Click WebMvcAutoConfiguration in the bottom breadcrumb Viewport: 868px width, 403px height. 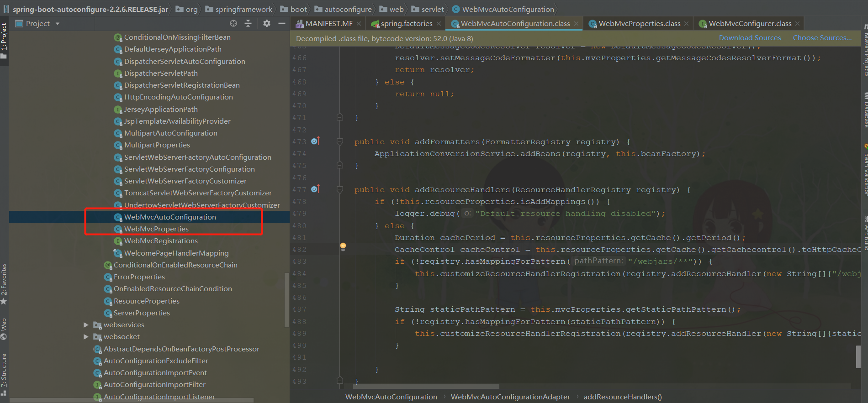tap(391, 397)
